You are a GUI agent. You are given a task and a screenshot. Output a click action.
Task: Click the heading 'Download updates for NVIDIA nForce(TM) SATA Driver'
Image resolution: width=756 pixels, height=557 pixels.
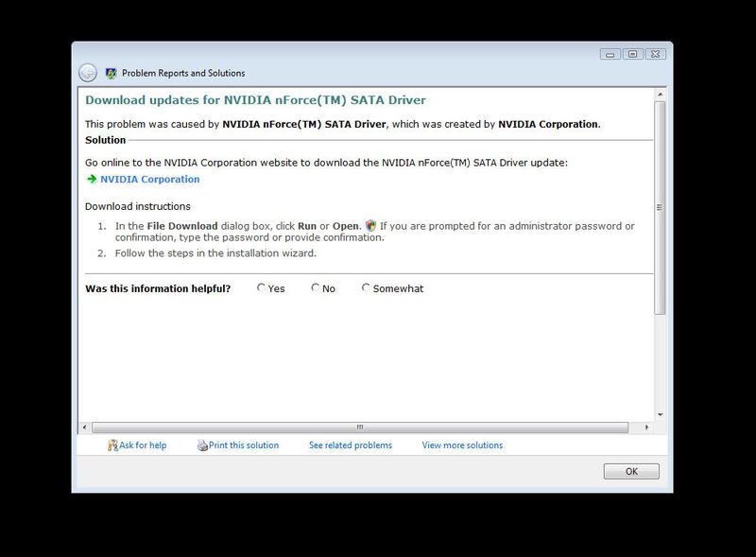click(255, 100)
